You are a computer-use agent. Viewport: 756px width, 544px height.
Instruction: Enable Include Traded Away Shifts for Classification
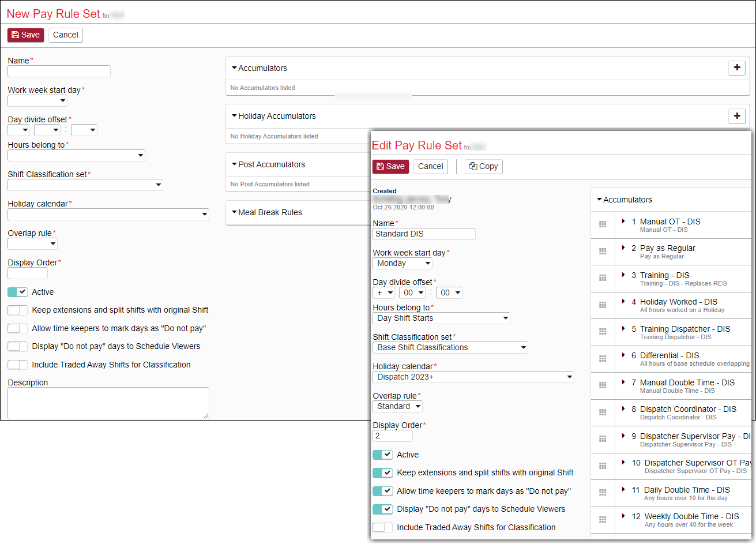(x=382, y=527)
